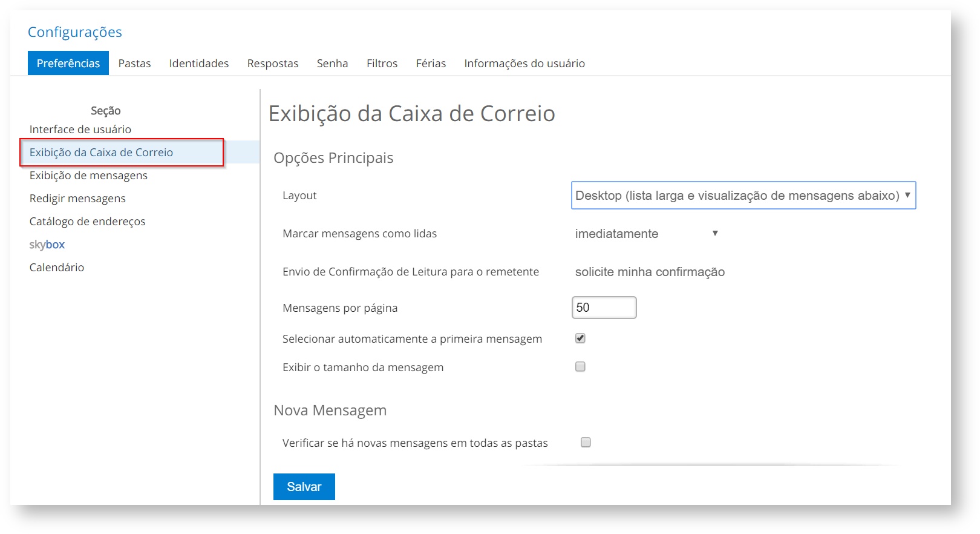
Task: Click the Salvar button
Action: point(304,487)
